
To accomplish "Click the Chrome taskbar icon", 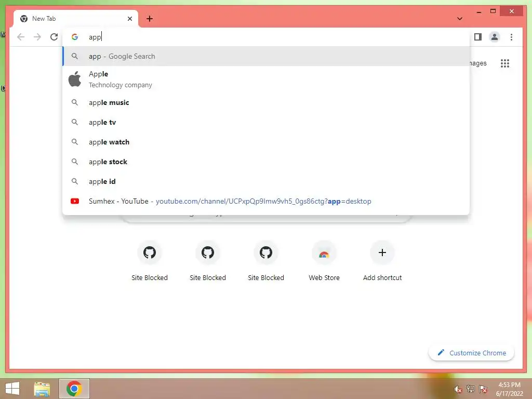I will pyautogui.click(x=74, y=389).
